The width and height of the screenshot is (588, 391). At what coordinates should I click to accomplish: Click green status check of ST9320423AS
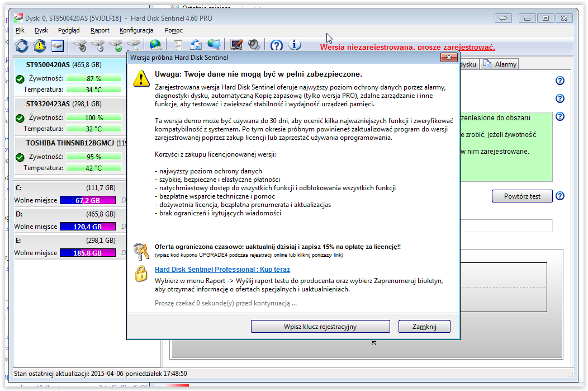click(x=20, y=118)
